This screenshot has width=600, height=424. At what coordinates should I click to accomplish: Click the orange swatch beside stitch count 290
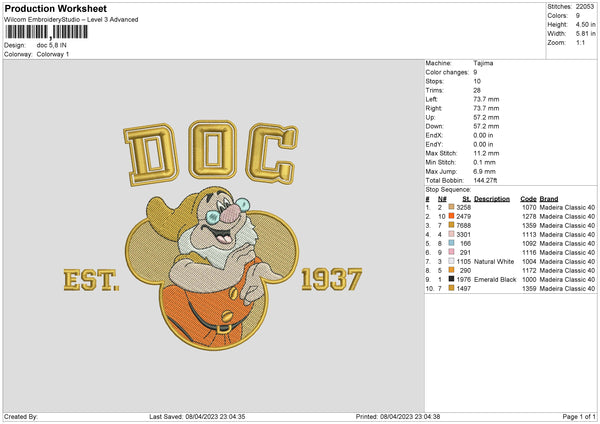point(451,270)
